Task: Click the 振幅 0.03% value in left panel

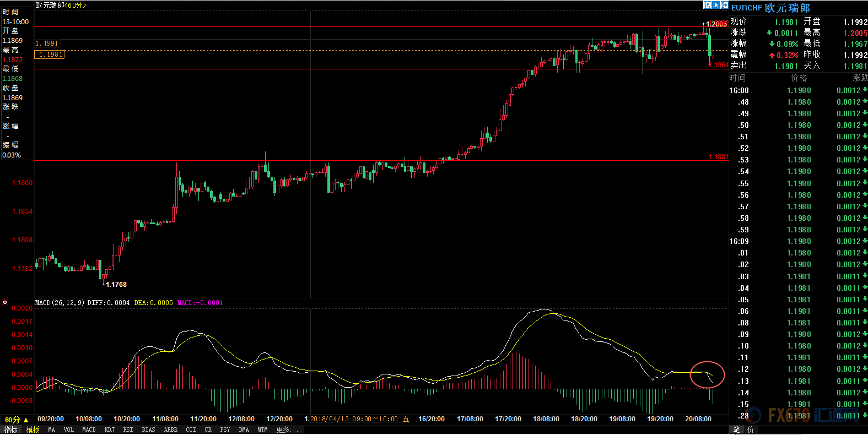Action: point(12,155)
